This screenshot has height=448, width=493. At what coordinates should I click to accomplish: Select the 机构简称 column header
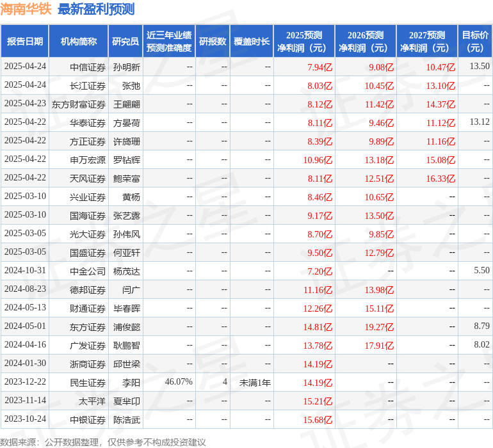(79, 41)
